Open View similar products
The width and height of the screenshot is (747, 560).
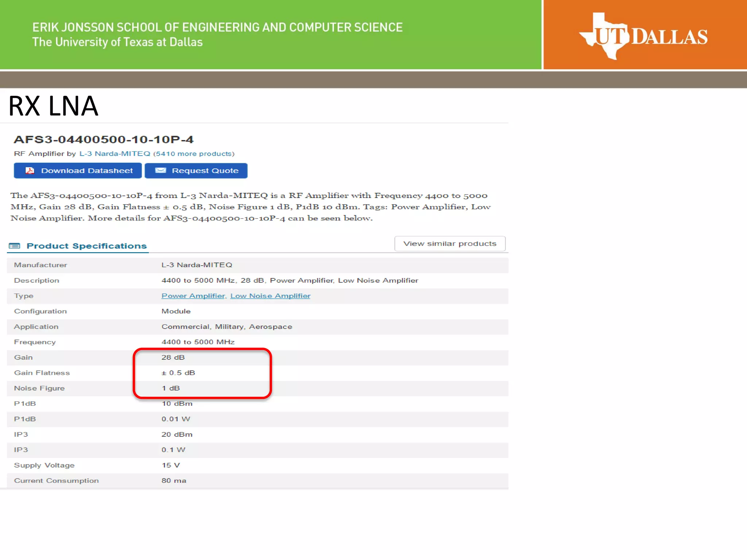(x=450, y=244)
